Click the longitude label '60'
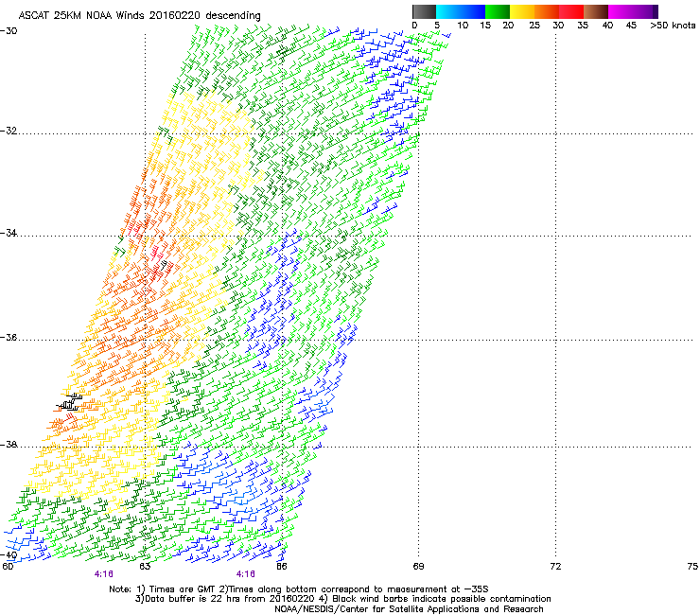 pos(8,567)
